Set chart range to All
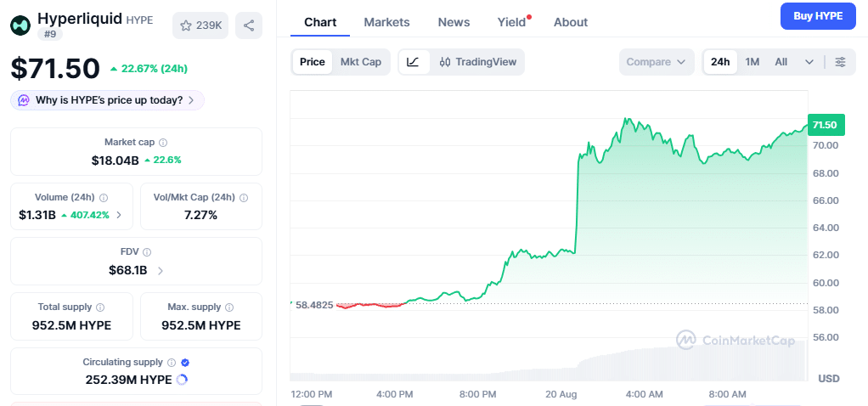This screenshot has height=406, width=868. pyautogui.click(x=781, y=62)
